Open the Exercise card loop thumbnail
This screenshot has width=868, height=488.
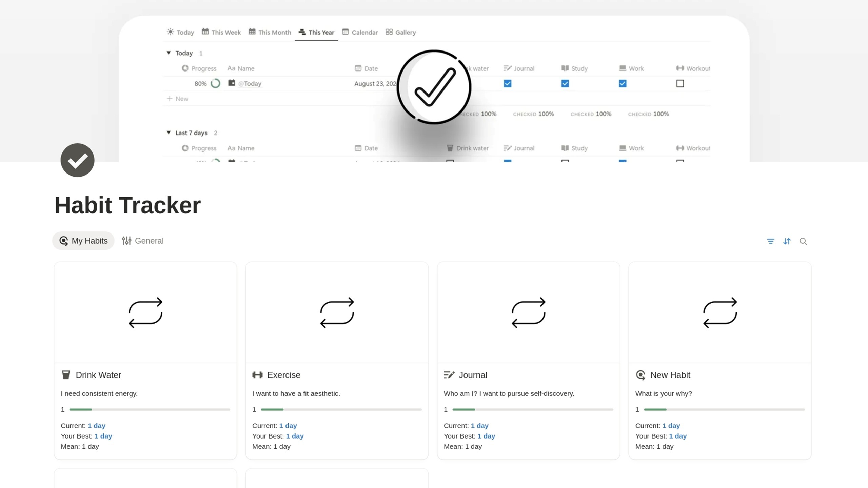tap(337, 312)
